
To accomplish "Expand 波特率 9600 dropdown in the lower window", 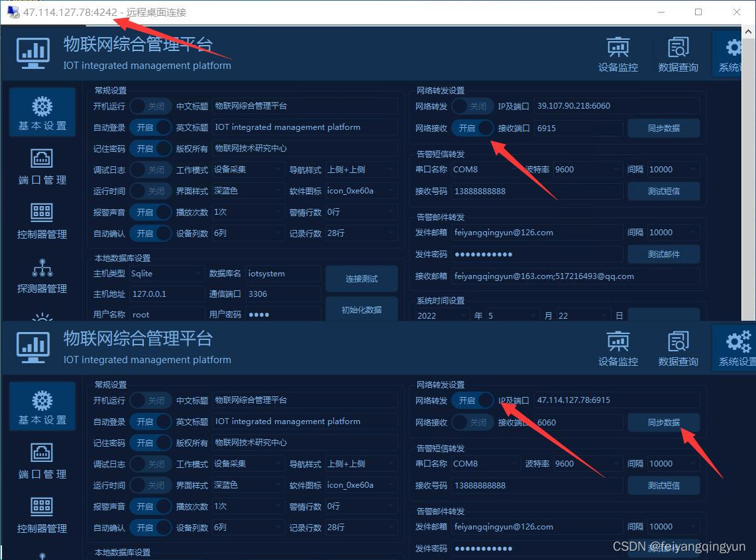I will coord(587,464).
